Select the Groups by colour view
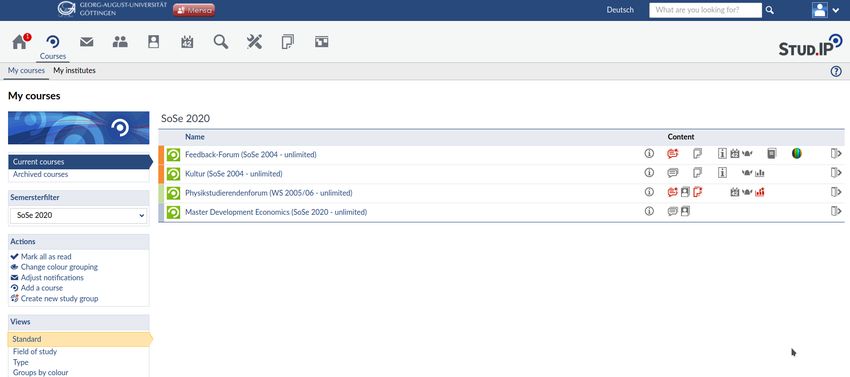Image resolution: width=850 pixels, height=377 pixels. pyautogui.click(x=41, y=373)
